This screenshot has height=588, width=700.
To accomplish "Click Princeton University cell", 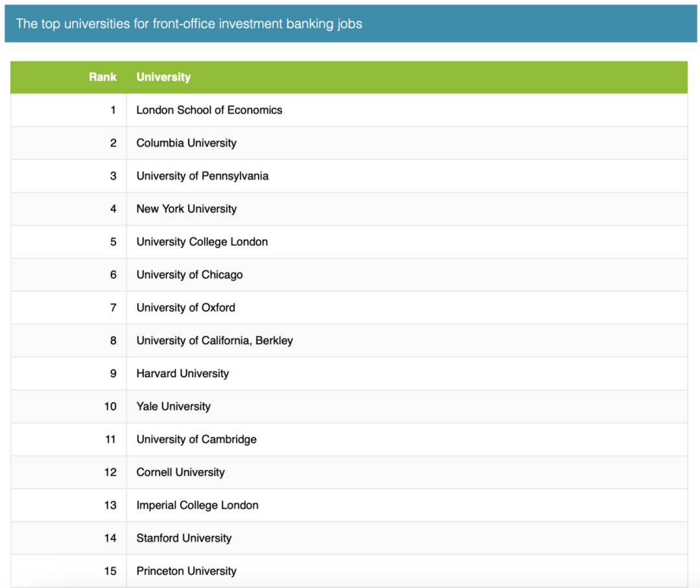I will tap(406, 571).
